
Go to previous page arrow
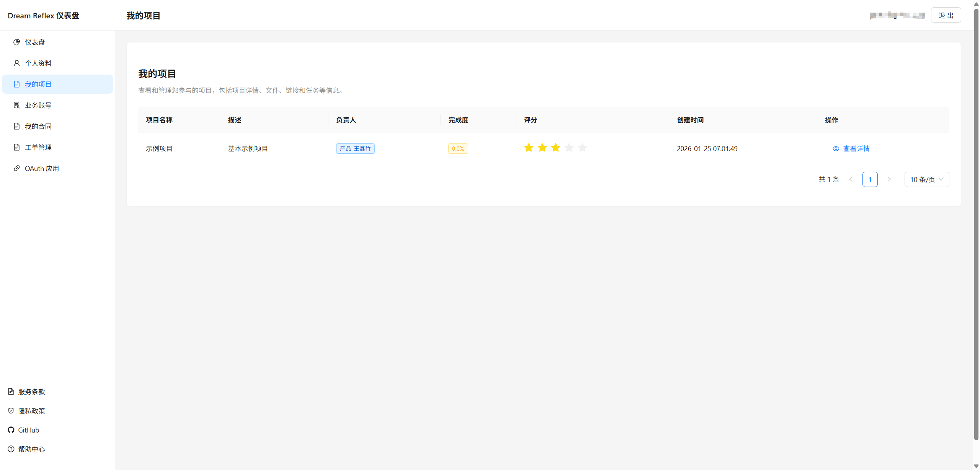click(851, 179)
